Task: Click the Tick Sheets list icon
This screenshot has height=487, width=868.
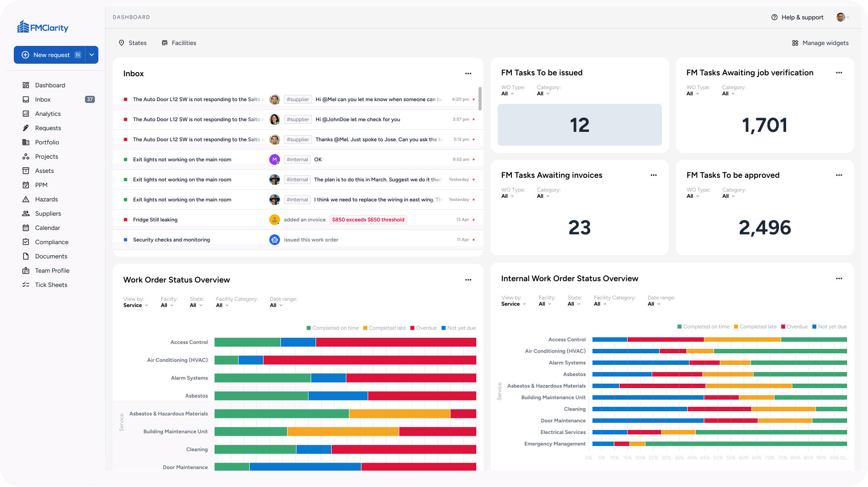Action: (26, 285)
